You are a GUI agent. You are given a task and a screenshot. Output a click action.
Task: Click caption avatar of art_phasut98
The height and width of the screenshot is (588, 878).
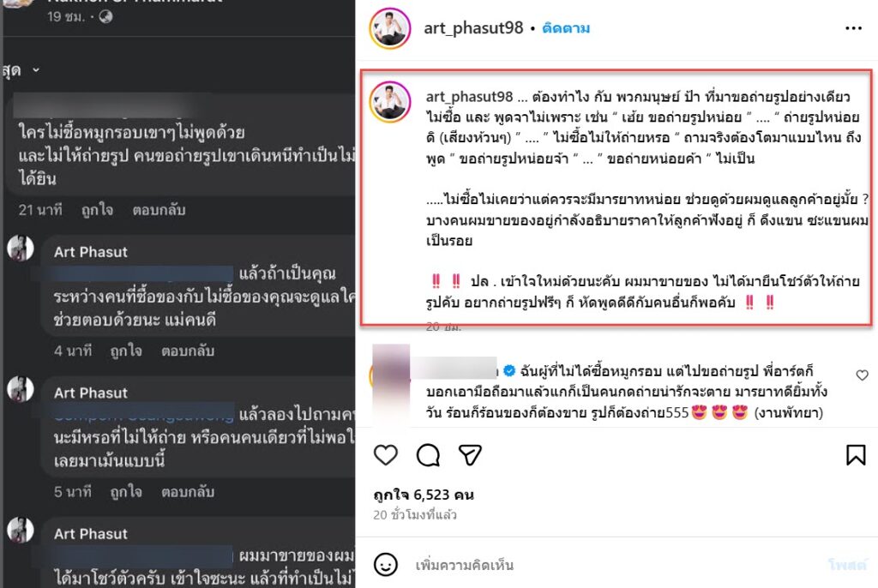click(390, 101)
